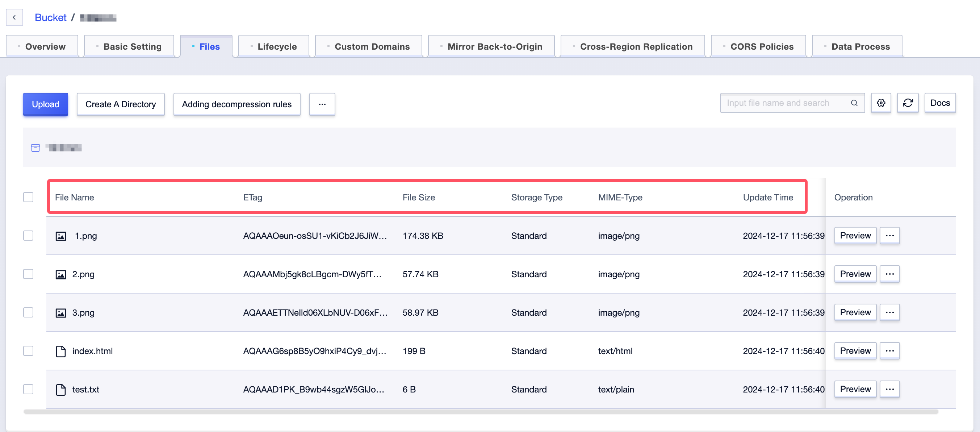Check the box for 3.png
This screenshot has height=432, width=980.
[x=28, y=312]
